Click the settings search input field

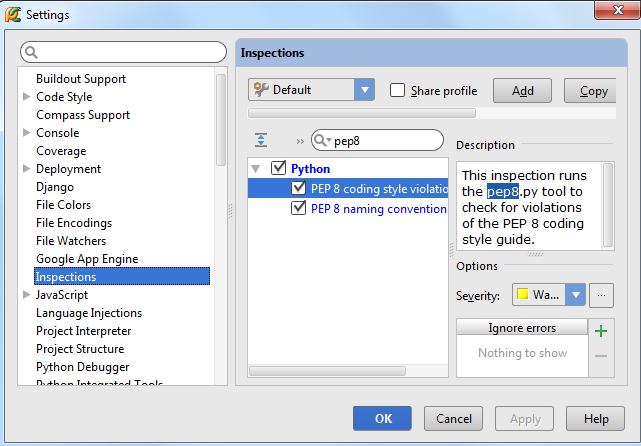[x=130, y=52]
